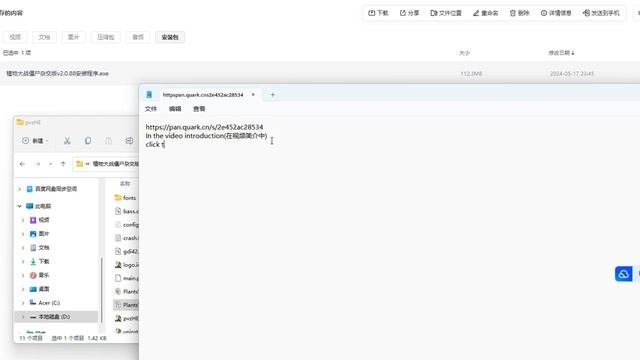Expand 百度网盘同步空间 tree node
The image size is (640, 360).
point(19,189)
